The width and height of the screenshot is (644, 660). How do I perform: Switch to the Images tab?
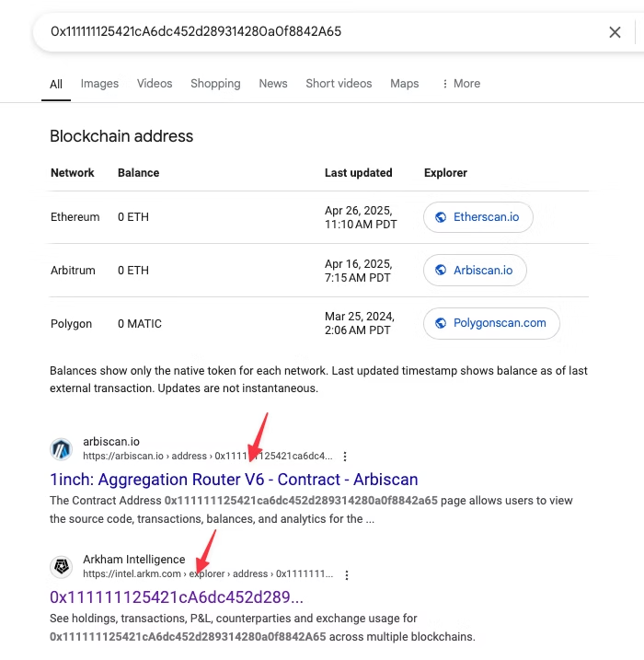coord(99,84)
